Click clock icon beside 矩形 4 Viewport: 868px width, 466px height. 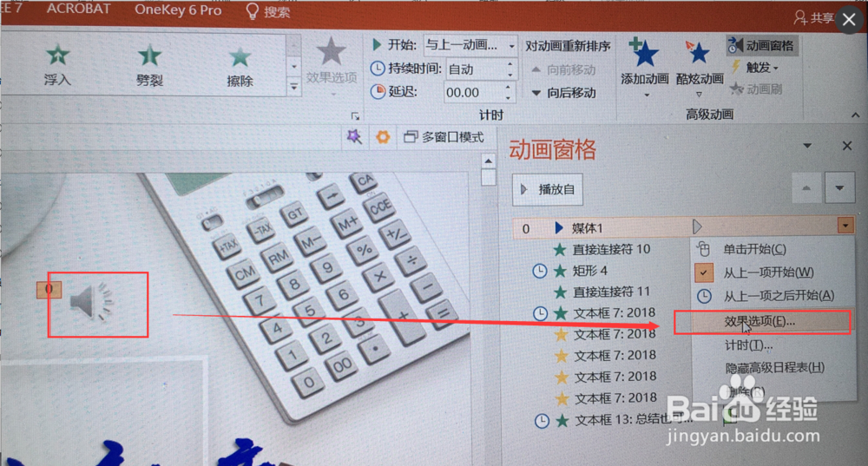540,272
